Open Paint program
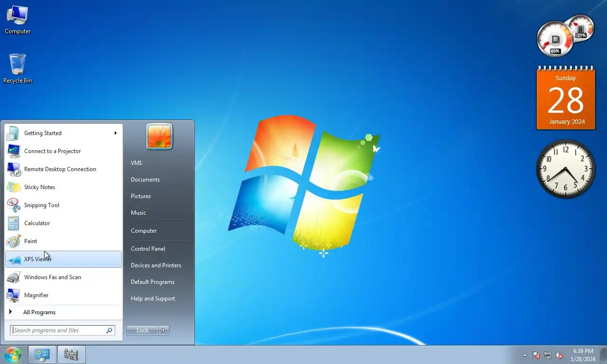The width and height of the screenshot is (607, 364). point(63,241)
